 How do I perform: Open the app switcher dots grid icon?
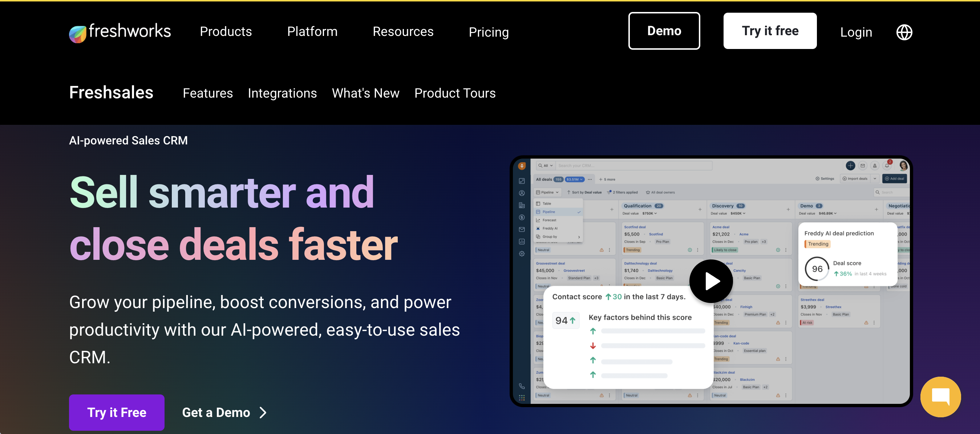click(522, 397)
